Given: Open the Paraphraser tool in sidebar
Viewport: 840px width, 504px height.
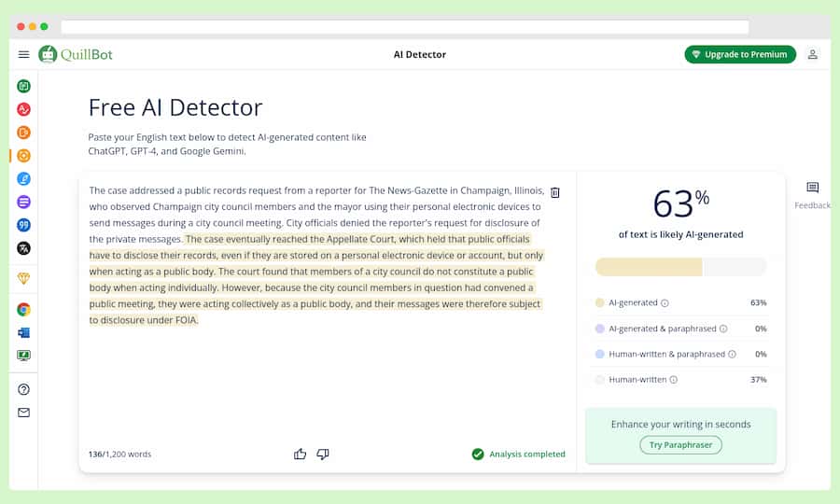Looking at the screenshot, I should click(x=23, y=86).
